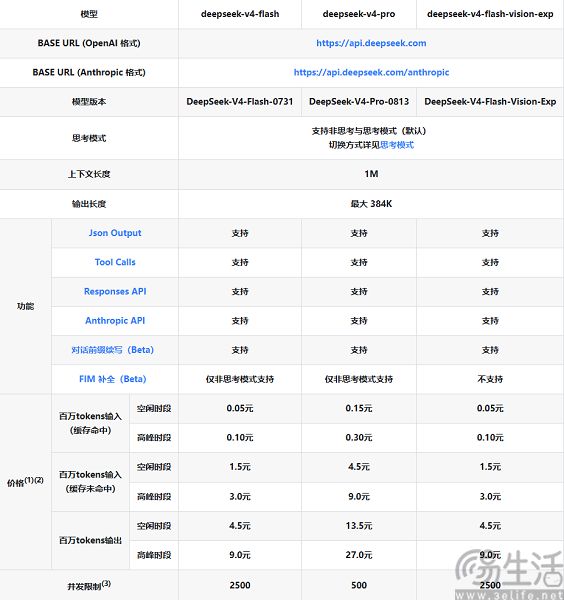
Task: Click the 输出长度 row label
Action: point(89,204)
